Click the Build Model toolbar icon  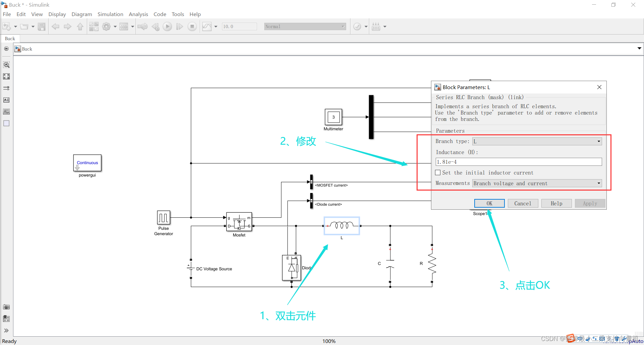coord(376,26)
